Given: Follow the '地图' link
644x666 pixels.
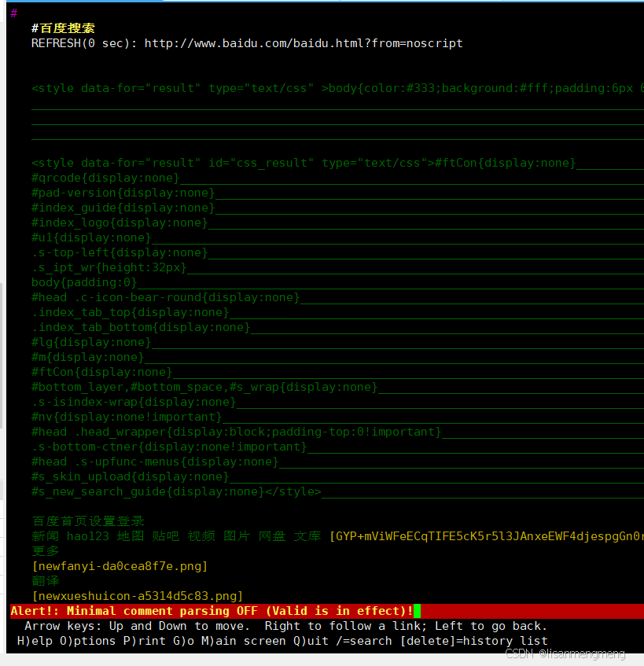Looking at the screenshot, I should click(131, 536).
